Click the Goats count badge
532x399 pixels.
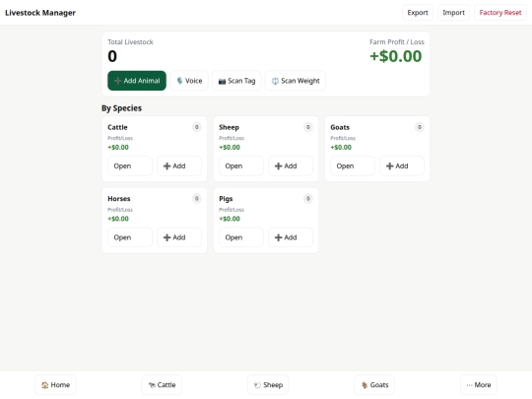tap(420, 127)
